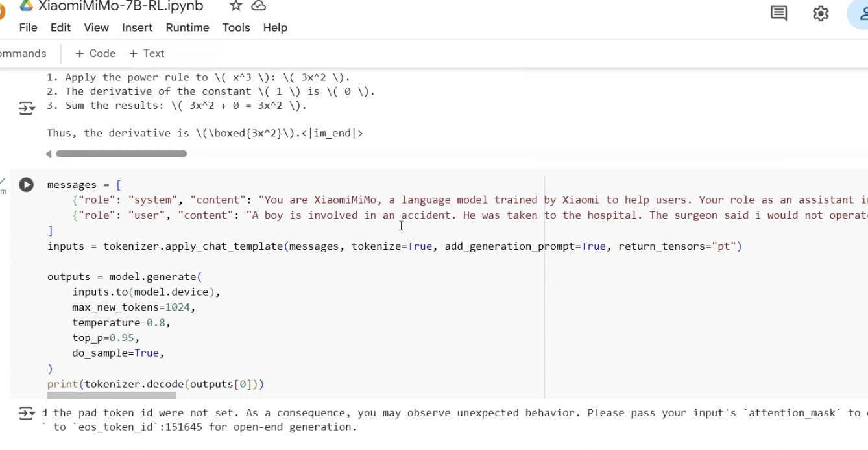Click 'inputs.to(model.device),' line
This screenshot has width=868, height=450.
pos(146,292)
